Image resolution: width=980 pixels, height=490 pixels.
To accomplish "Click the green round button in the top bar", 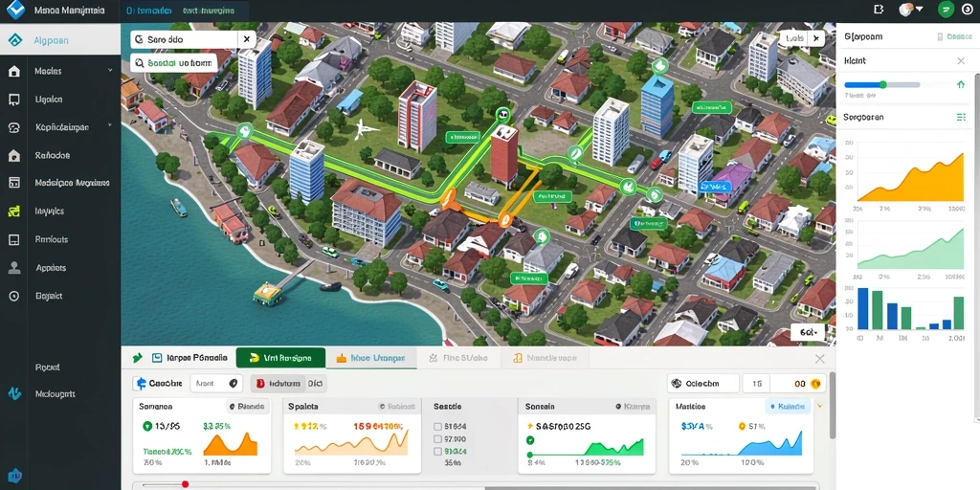I will (x=947, y=10).
